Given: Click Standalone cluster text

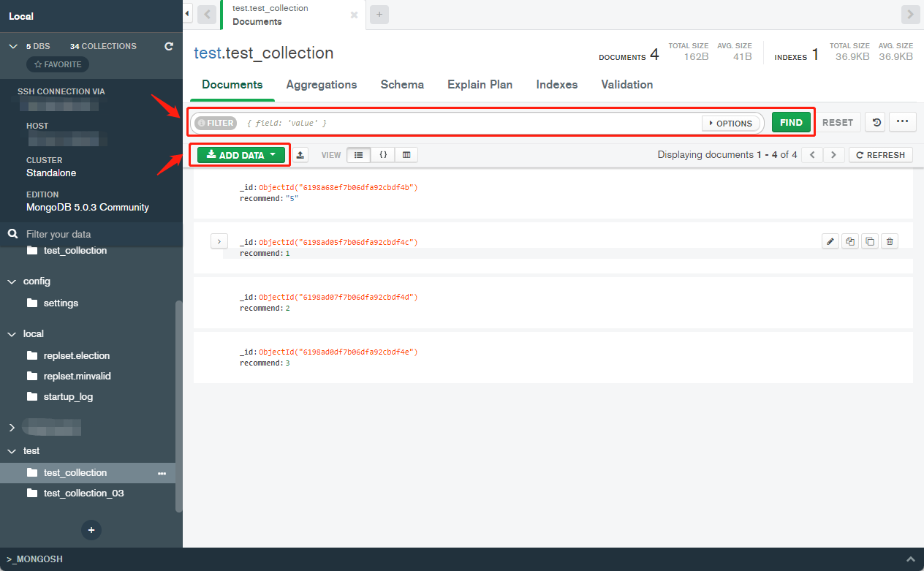Looking at the screenshot, I should click(51, 173).
